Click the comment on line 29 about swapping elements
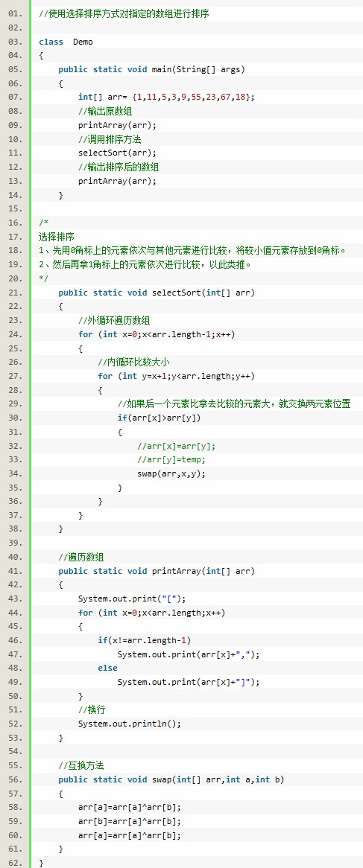This screenshot has height=868, width=363. click(x=234, y=403)
